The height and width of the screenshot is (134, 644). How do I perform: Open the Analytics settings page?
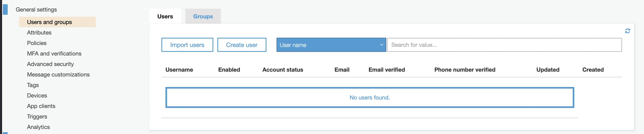coord(38,127)
